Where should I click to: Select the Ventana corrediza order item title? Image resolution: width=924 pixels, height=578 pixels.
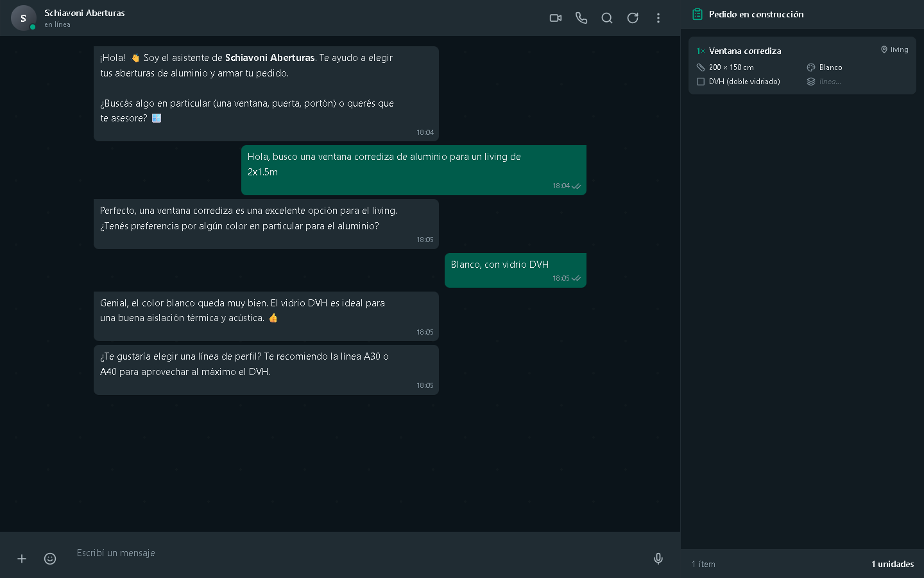point(745,51)
